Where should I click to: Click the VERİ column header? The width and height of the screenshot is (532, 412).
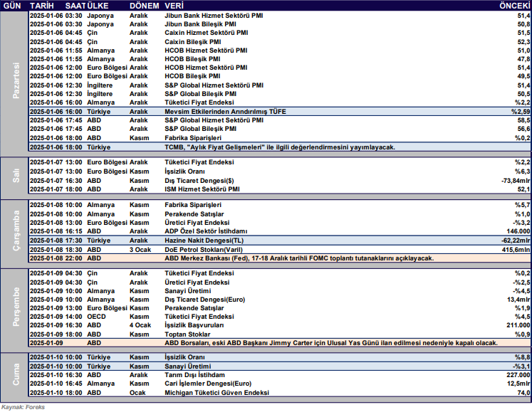pos(174,6)
